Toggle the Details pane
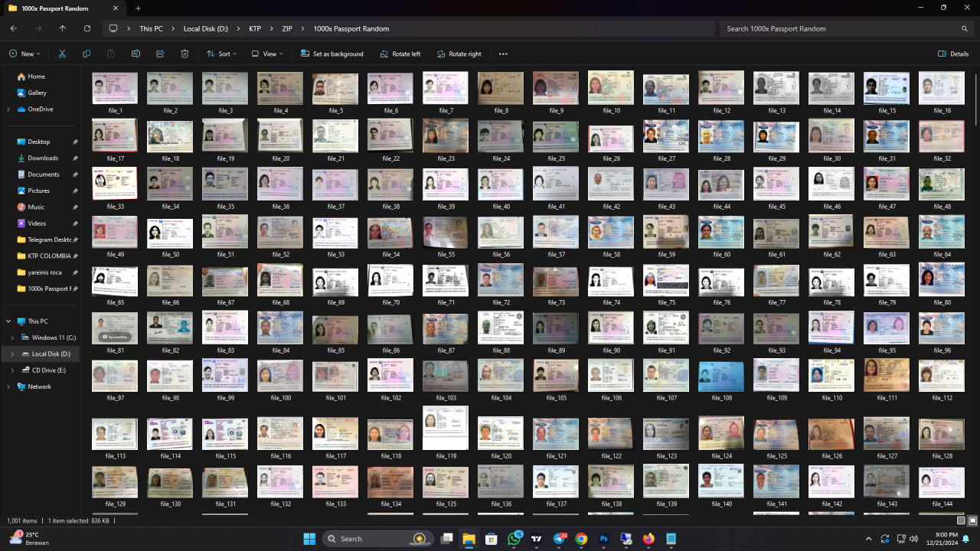This screenshot has width=980, height=551. point(953,54)
